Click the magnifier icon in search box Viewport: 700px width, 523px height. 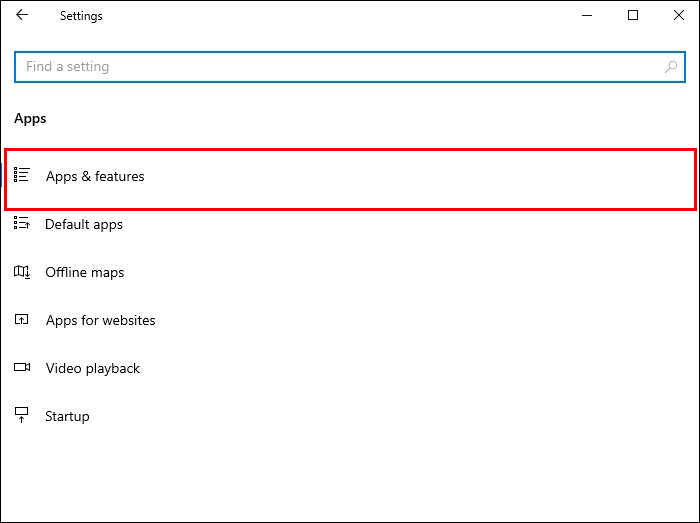(671, 67)
